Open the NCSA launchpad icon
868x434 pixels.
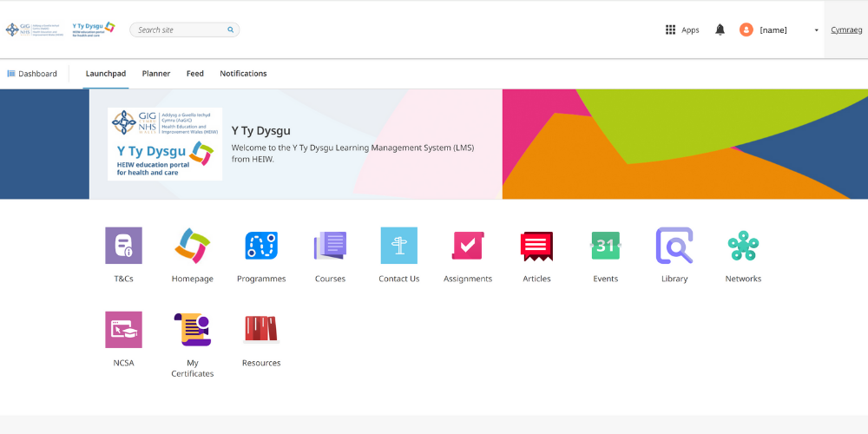[123, 329]
